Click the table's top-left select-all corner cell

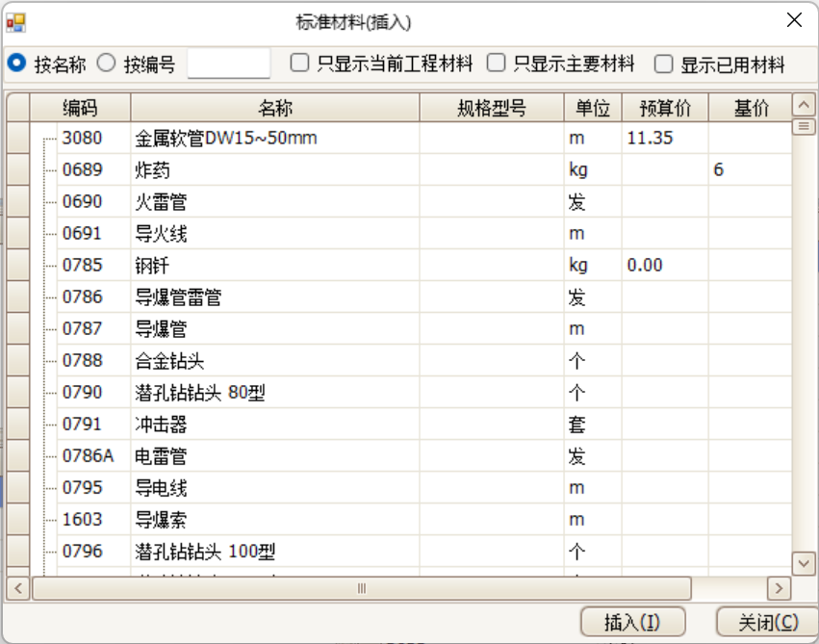pos(18,108)
